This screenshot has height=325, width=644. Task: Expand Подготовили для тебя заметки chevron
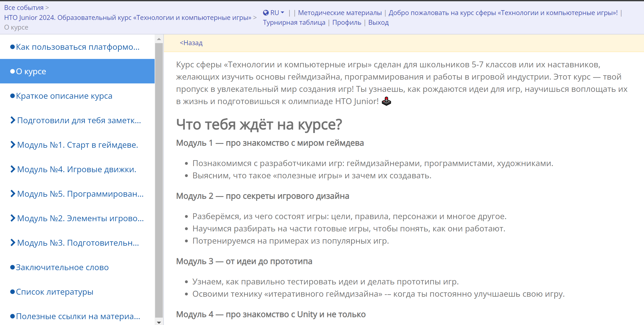[13, 120]
